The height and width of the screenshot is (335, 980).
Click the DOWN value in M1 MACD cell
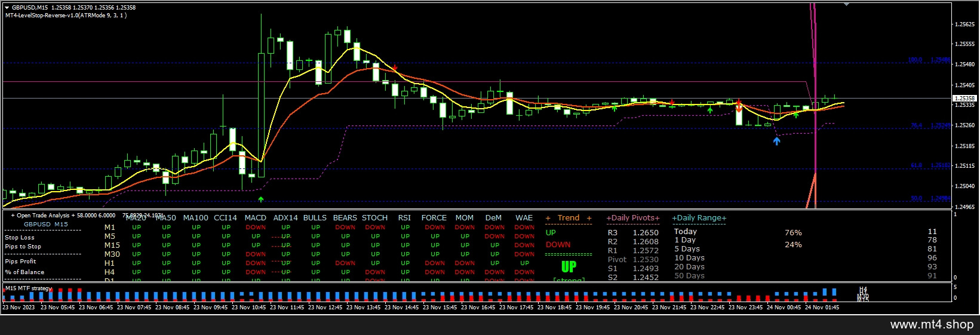coord(256,228)
